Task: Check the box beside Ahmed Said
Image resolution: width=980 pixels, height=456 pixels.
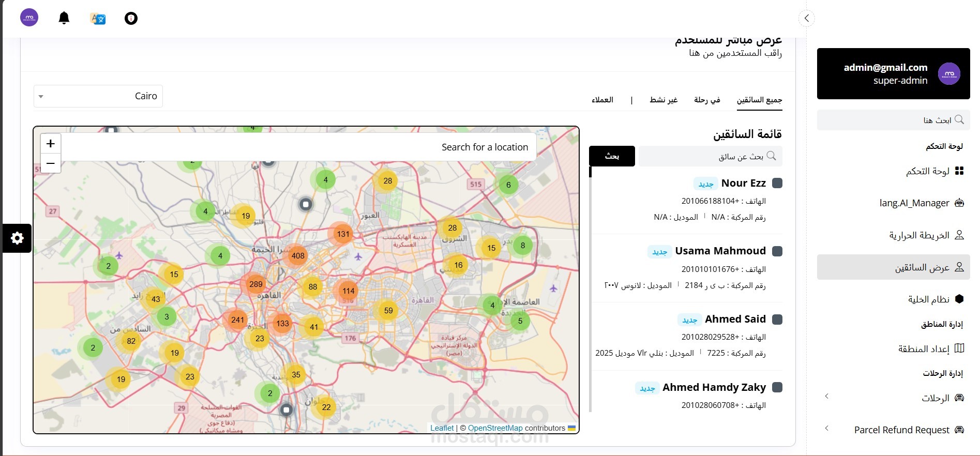Action: 777,320
